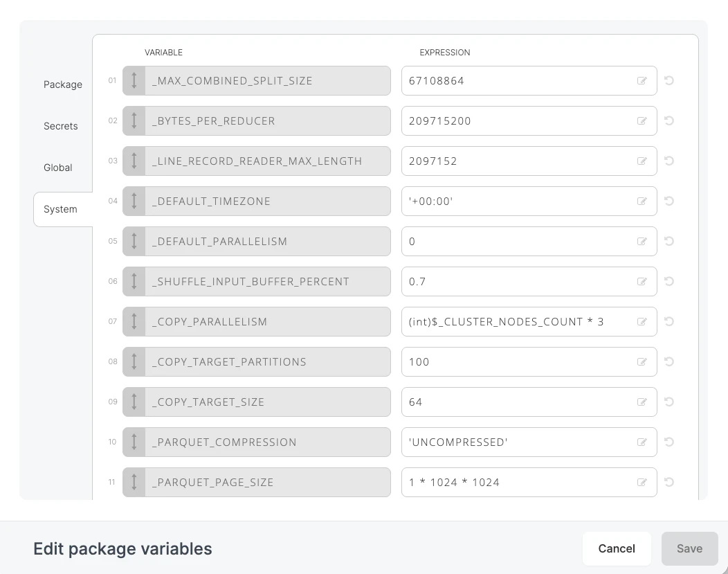
Task: Click the _SHUFFLE_INPUT_BUFFER_PERCENT variable name
Action: [251, 282]
